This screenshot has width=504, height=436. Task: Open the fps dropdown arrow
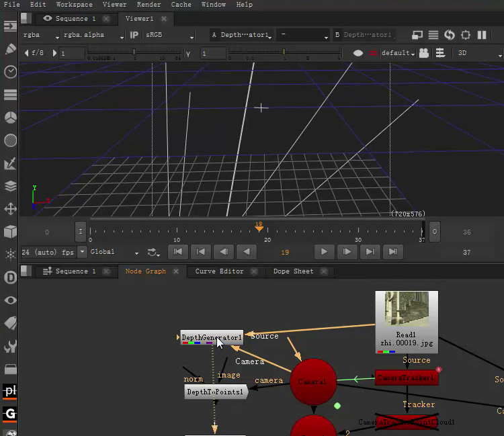[82, 252]
